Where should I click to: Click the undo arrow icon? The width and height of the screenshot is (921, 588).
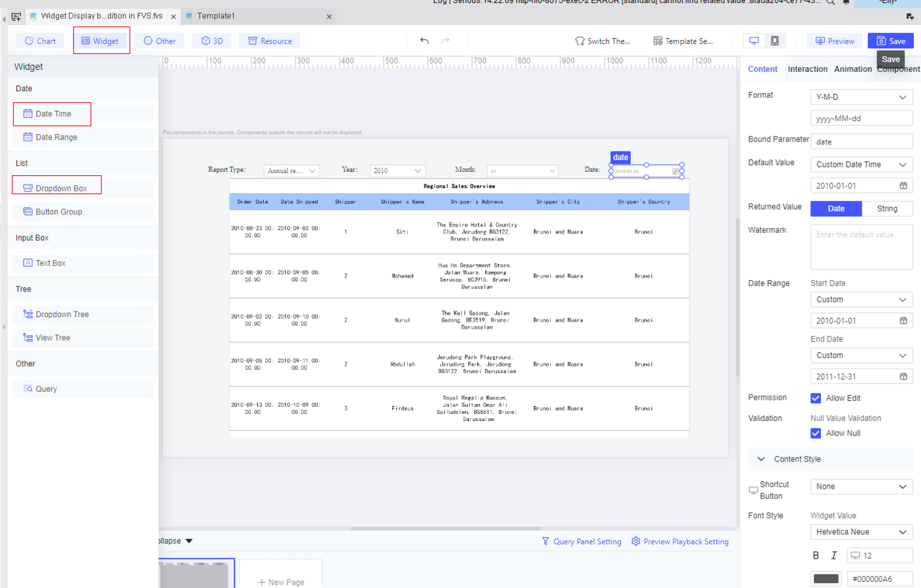coord(424,41)
